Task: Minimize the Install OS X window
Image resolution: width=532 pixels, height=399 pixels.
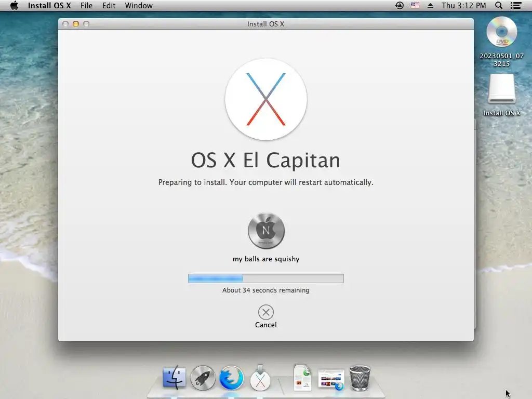Action: pos(76,24)
